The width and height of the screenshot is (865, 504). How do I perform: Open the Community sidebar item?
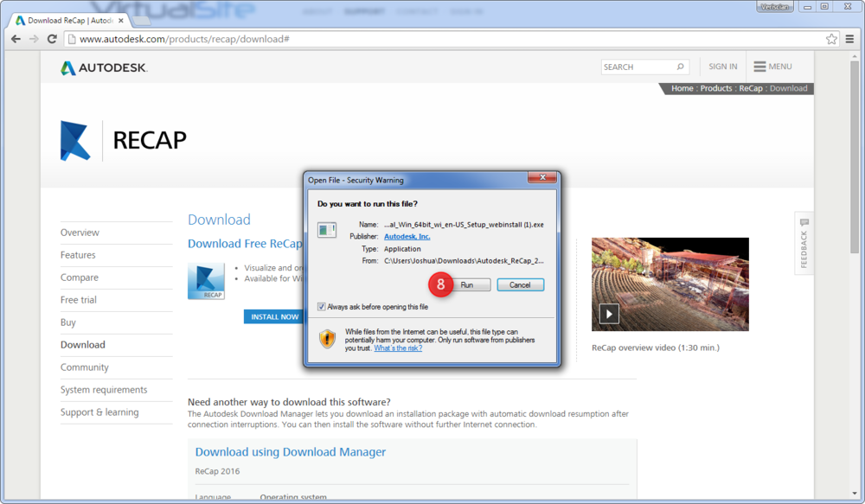(x=85, y=367)
